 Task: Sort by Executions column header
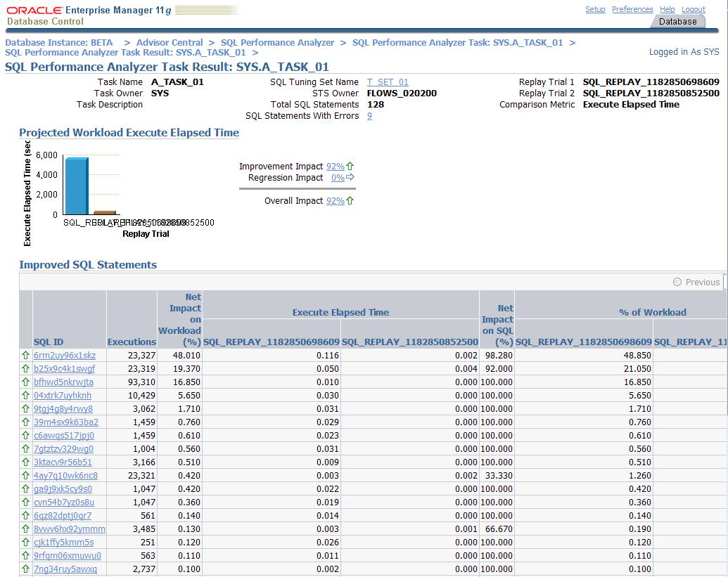tap(132, 342)
